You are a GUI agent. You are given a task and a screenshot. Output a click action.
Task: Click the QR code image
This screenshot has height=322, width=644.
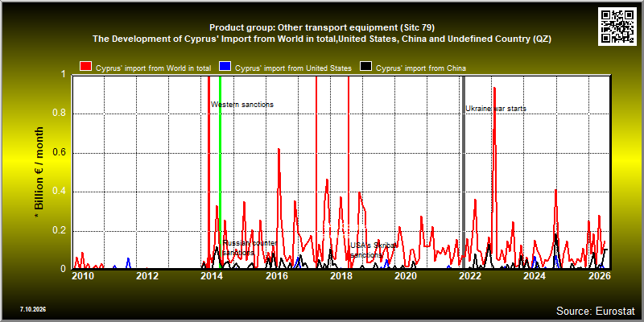pyautogui.click(x=617, y=26)
